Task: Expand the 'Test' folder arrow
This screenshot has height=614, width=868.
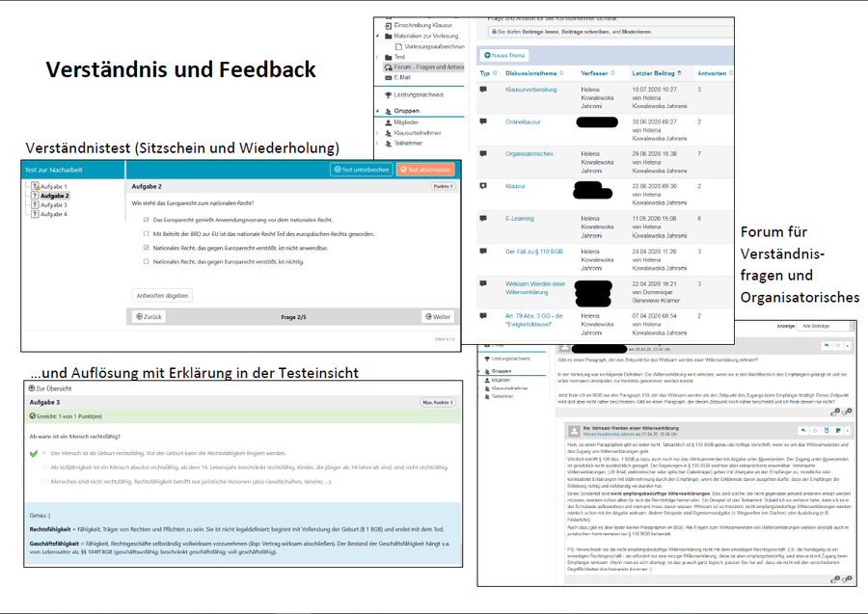Action: tap(378, 57)
